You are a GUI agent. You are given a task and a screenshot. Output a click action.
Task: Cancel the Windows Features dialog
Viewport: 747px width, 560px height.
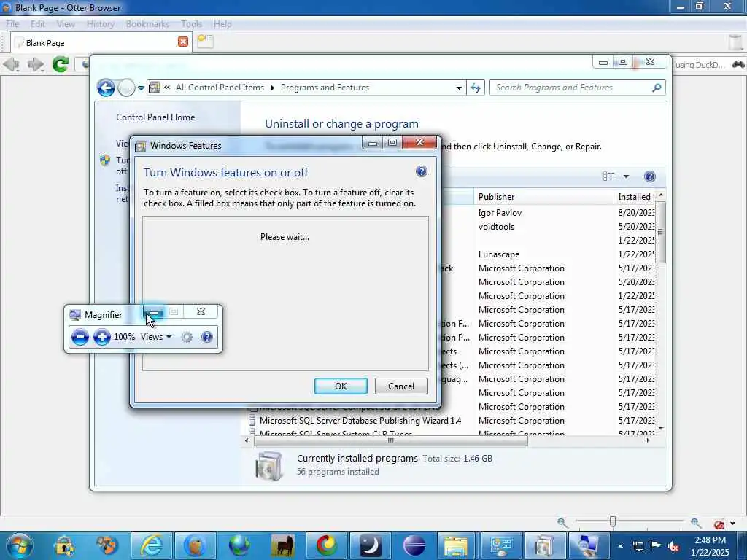[x=401, y=386]
